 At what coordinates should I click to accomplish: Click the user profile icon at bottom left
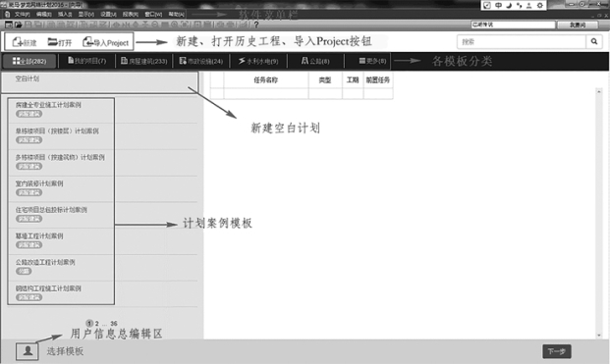point(28,351)
